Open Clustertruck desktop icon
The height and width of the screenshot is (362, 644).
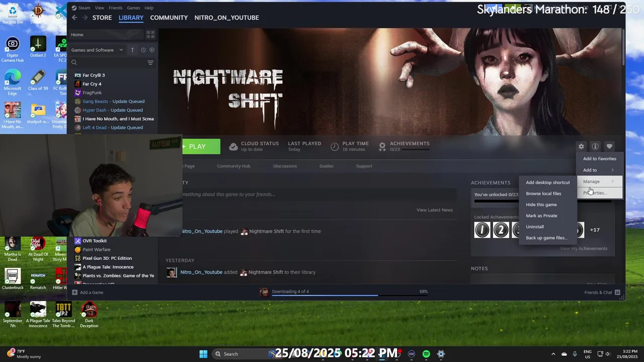tap(13, 279)
